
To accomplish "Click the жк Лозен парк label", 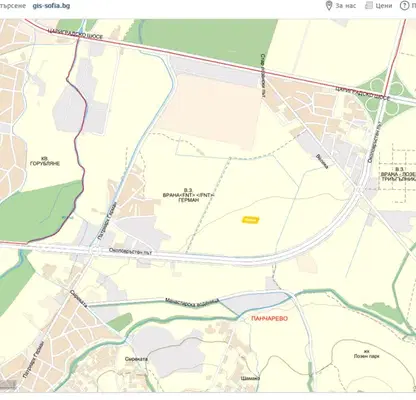I will click(x=366, y=354).
